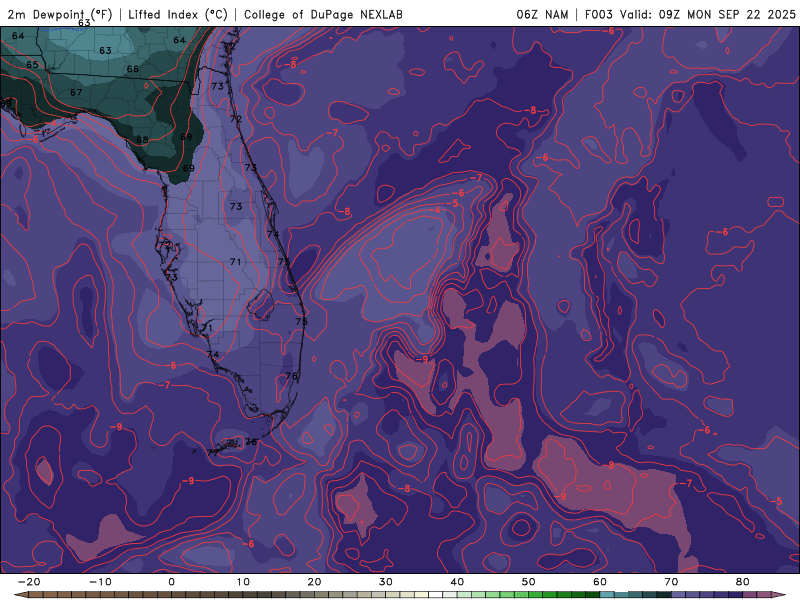Click the 50 label on the color scale
This screenshot has height=600, width=800.
(x=529, y=582)
